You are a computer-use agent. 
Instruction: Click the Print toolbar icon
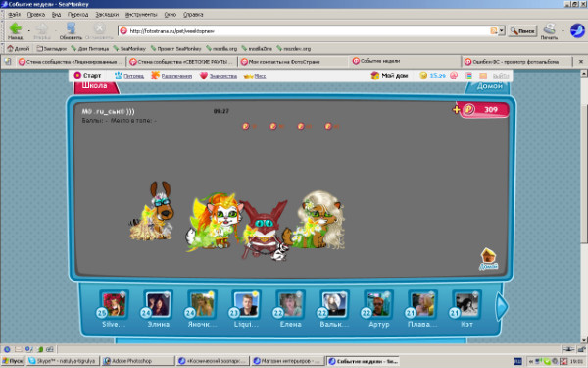click(549, 28)
